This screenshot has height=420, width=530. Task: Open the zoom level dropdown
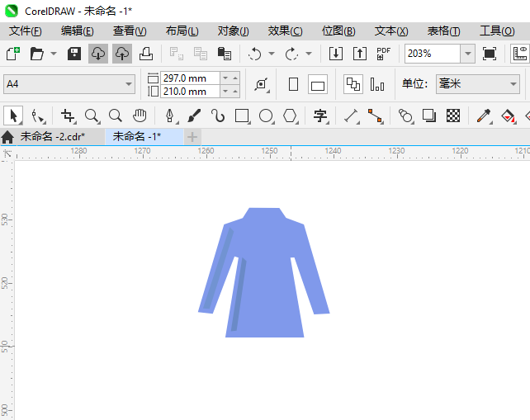467,54
